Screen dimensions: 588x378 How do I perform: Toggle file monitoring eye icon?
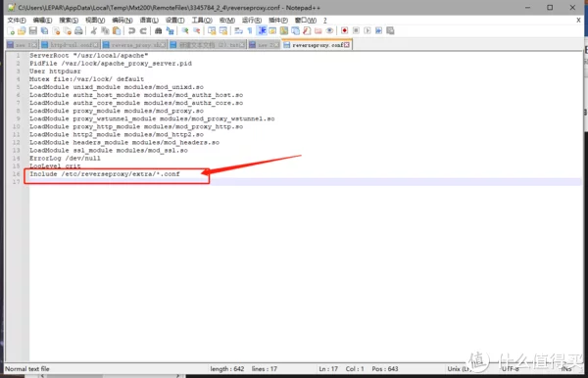click(x=329, y=31)
